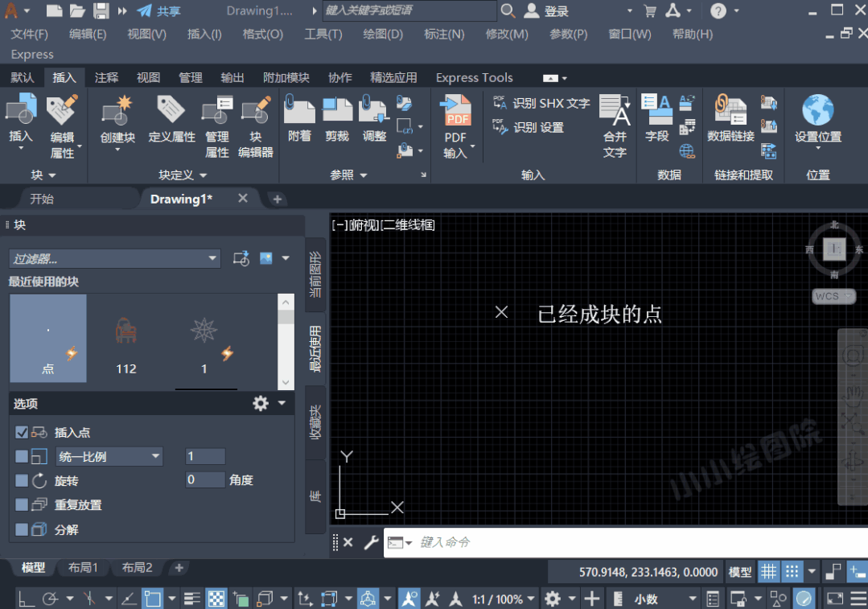Image resolution: width=868 pixels, height=609 pixels.
Task: Click the 设置位置 globe icon
Action: 818,111
